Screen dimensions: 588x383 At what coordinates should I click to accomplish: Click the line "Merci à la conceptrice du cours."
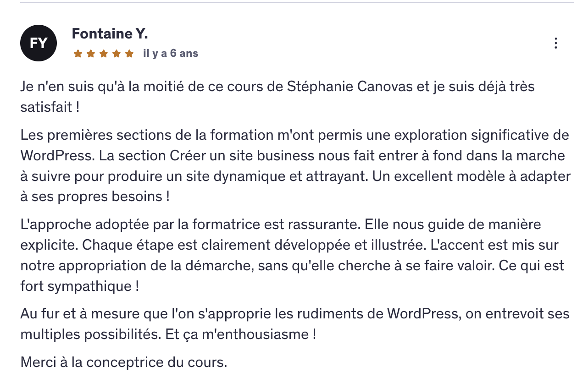[x=124, y=362]
